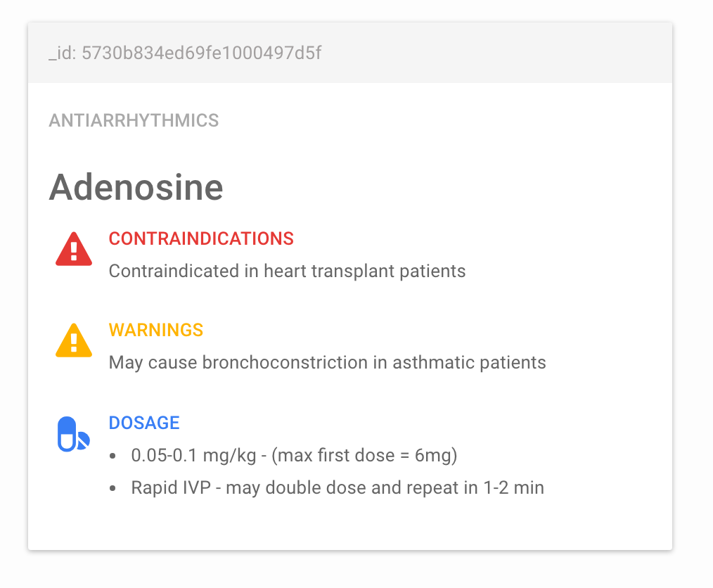Click the Rapid IVP dosage line
This screenshot has height=588, width=713.
[338, 487]
